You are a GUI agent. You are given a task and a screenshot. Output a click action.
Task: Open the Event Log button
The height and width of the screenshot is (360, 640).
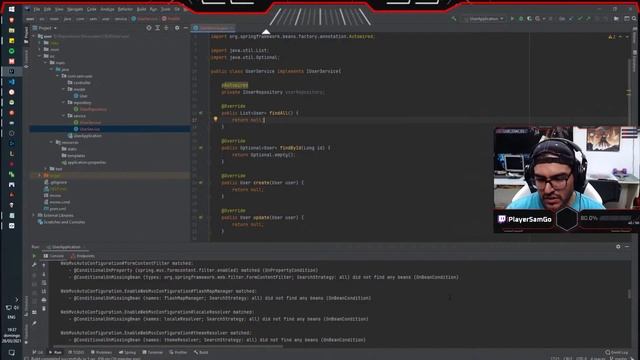(x=617, y=352)
